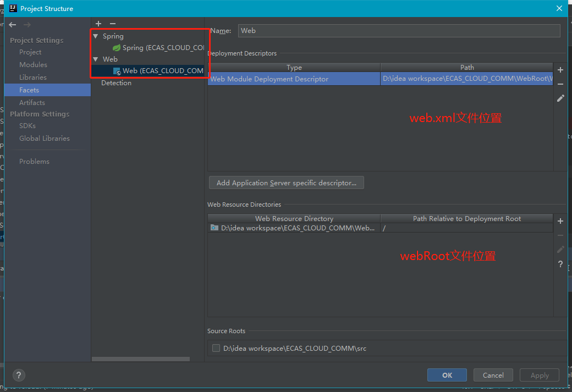Screen dimensions: 572x392
Task: Toggle the checkbox next to the src source root
Action: 216,348
